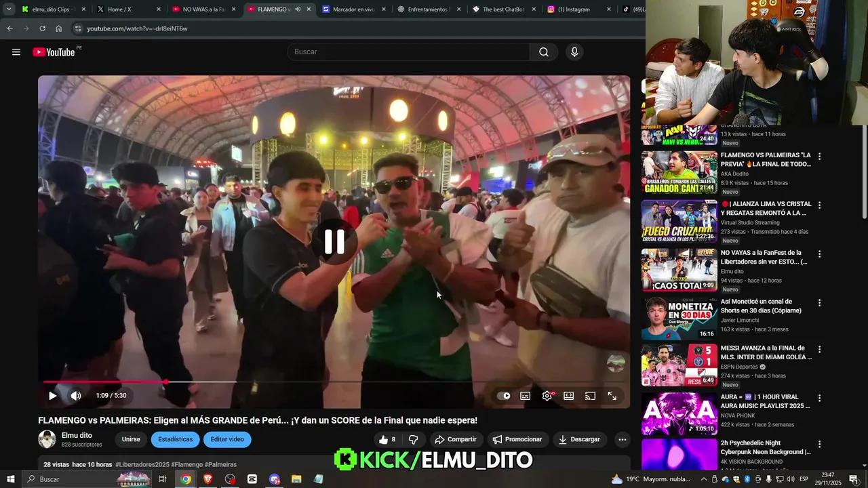
Task: Go back with browser back arrow
Action: 9,28
